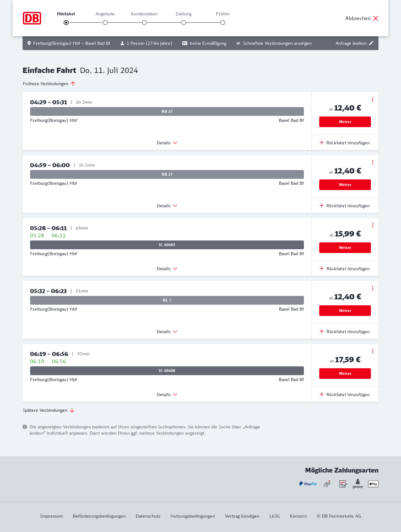Click the Abbrechen close icon

pyautogui.click(x=376, y=18)
